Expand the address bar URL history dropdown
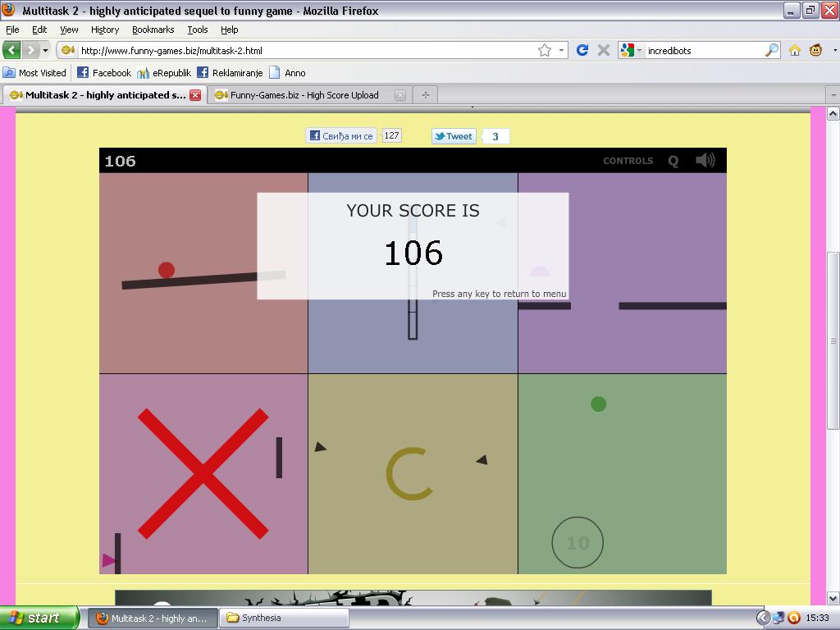 [561, 50]
